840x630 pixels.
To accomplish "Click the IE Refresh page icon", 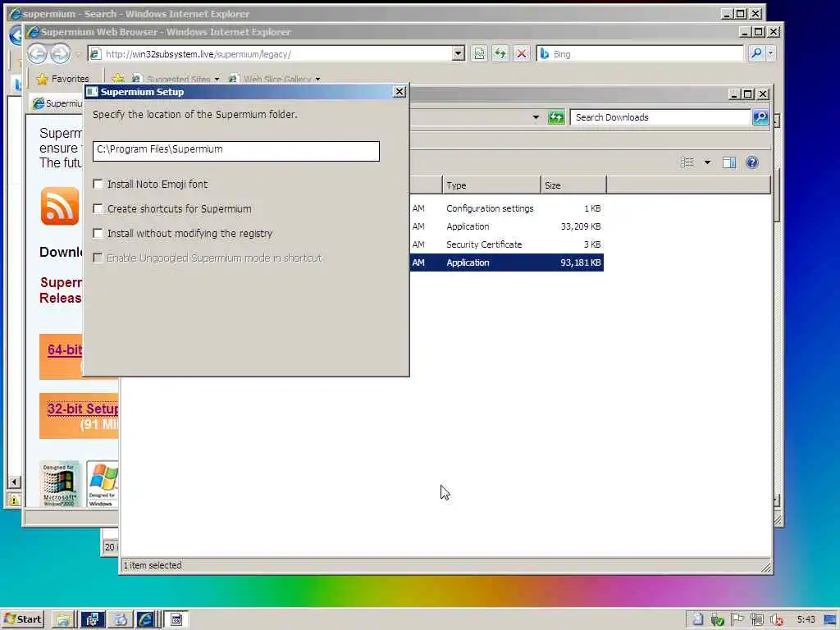I will click(x=500, y=53).
